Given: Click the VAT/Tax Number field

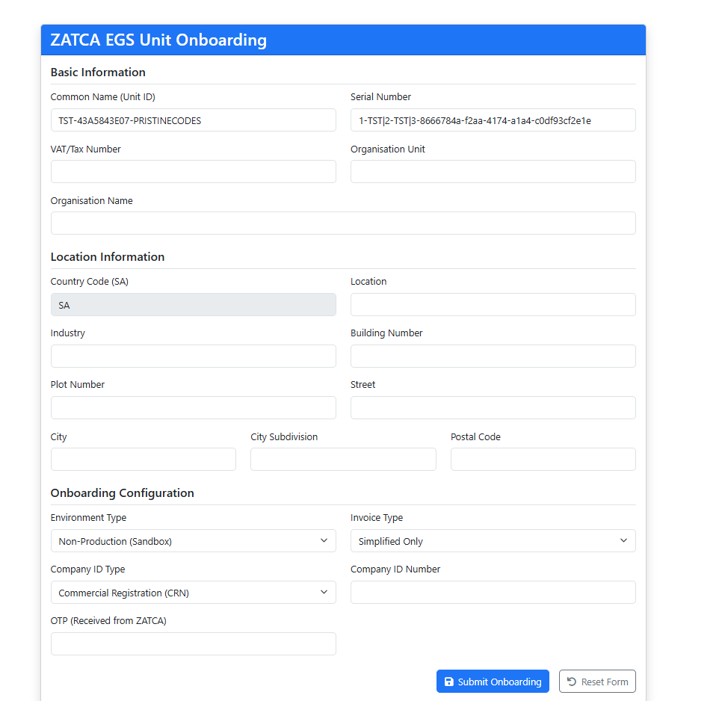Looking at the screenshot, I should [x=193, y=171].
